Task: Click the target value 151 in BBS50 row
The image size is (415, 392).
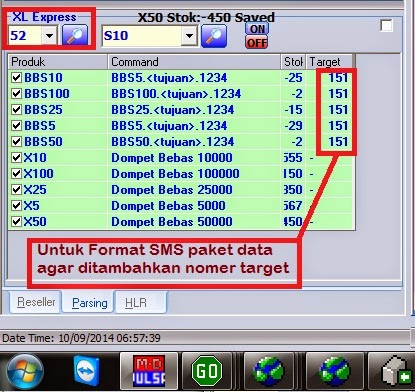Action: coord(338,142)
